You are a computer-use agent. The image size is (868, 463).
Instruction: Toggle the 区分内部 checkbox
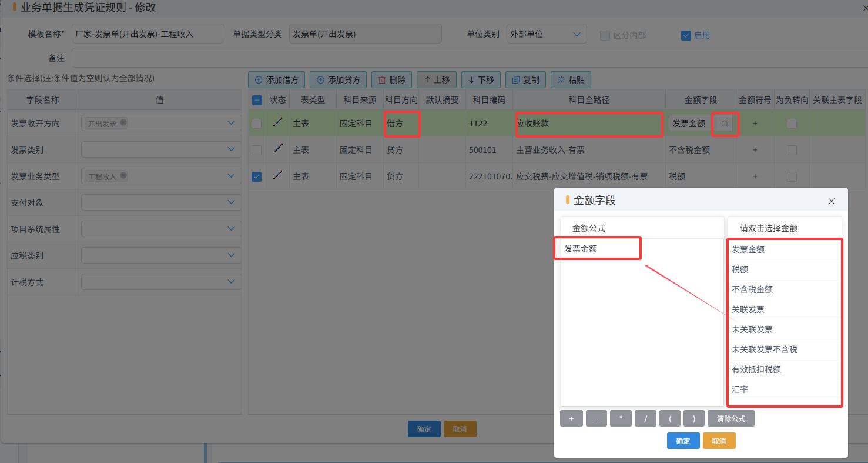click(x=605, y=35)
